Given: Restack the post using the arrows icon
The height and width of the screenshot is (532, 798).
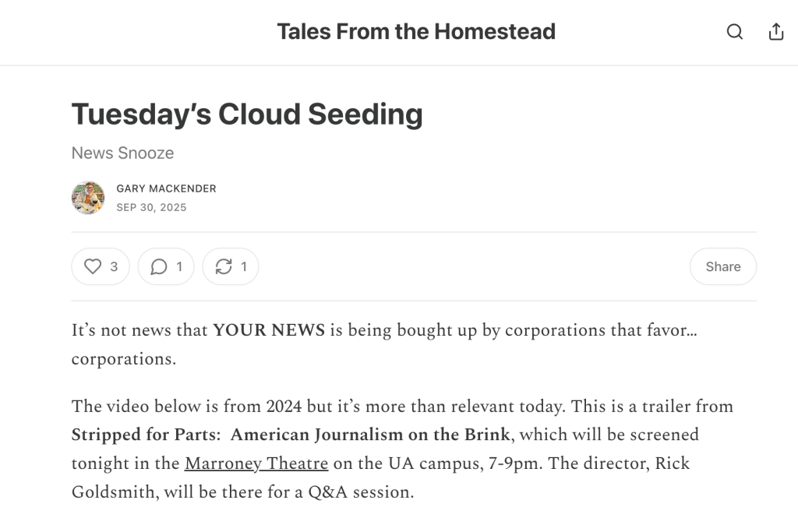Looking at the screenshot, I should tap(224, 266).
